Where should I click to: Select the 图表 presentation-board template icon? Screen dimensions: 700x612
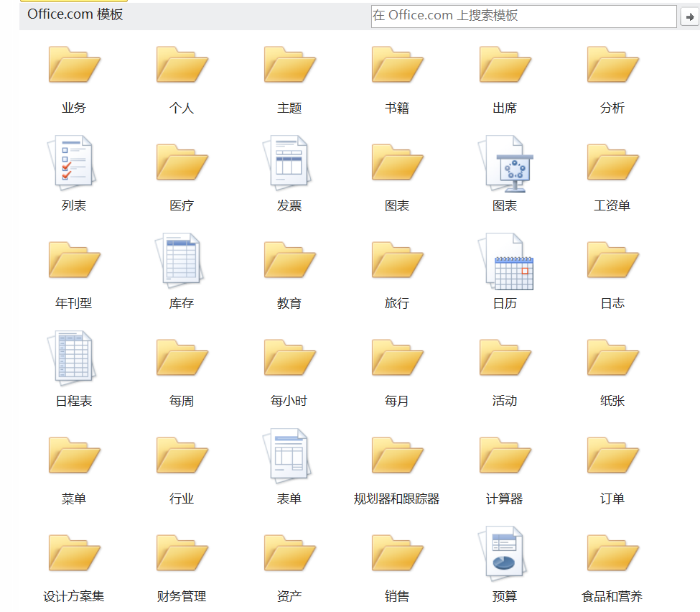pyautogui.click(x=505, y=164)
